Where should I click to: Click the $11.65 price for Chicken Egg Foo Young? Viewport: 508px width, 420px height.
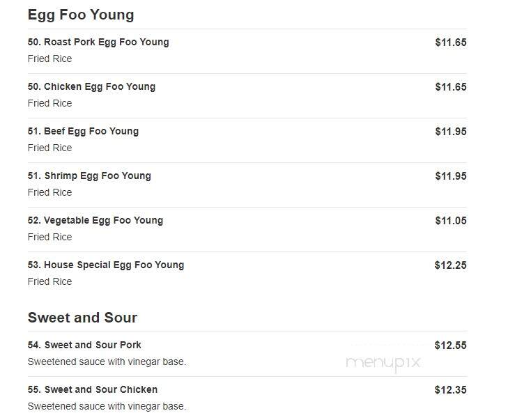point(451,87)
